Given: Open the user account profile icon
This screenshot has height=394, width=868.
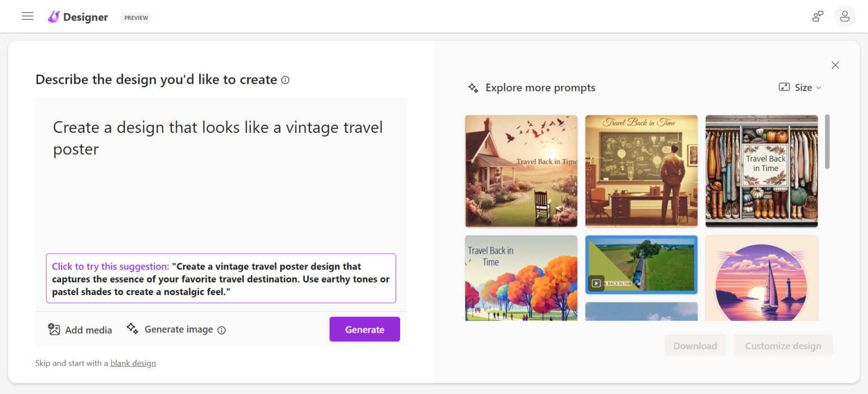Looking at the screenshot, I should click(x=844, y=16).
